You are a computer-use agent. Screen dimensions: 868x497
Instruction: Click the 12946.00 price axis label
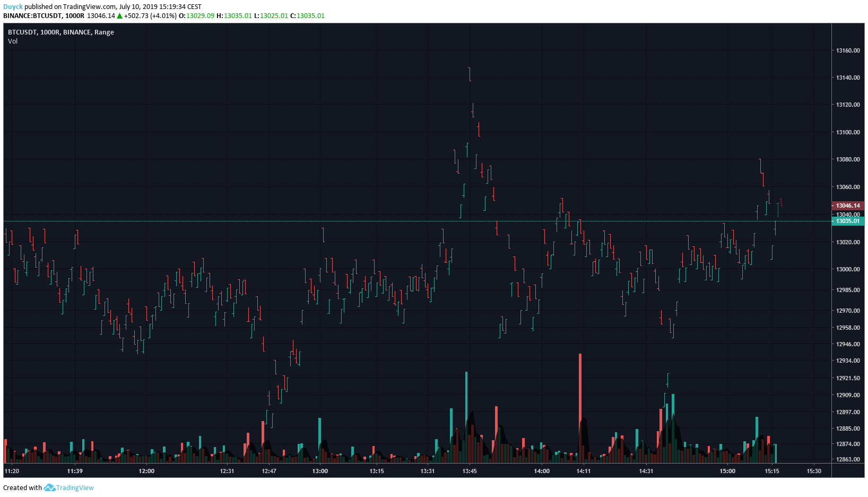(848, 344)
